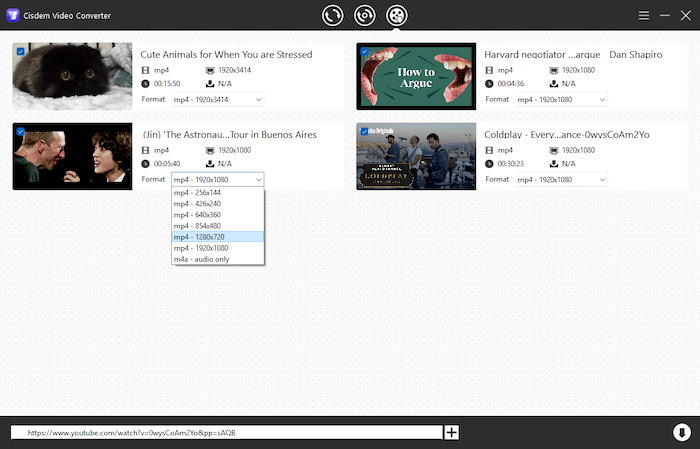The image size is (700, 449).
Task: Click the film format icon of Cute Animals
Action: (145, 70)
